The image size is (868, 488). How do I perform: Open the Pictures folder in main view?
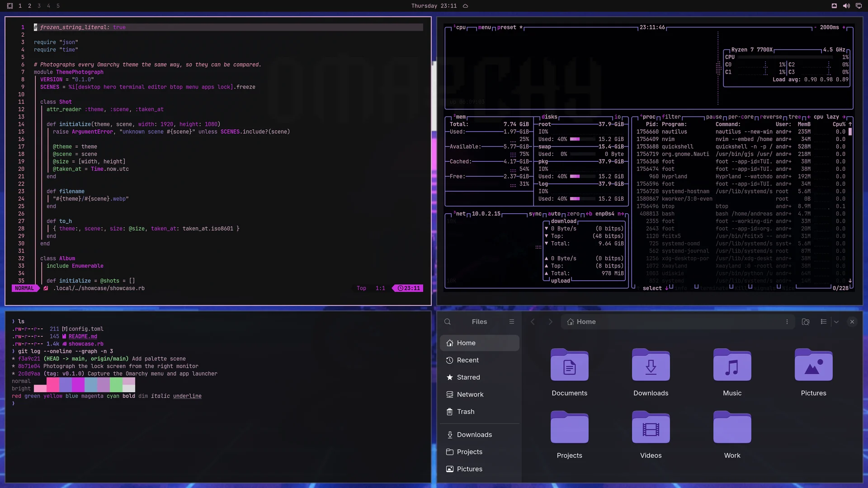[813, 373]
